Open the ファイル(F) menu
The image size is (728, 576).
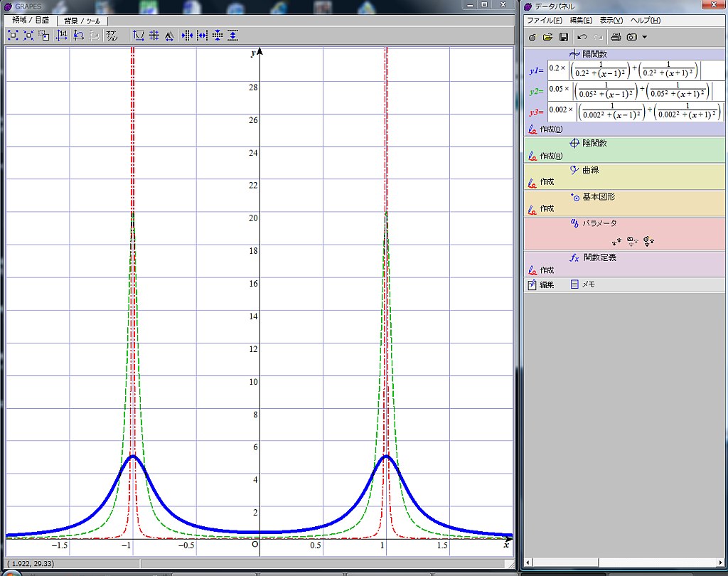pyautogui.click(x=545, y=21)
